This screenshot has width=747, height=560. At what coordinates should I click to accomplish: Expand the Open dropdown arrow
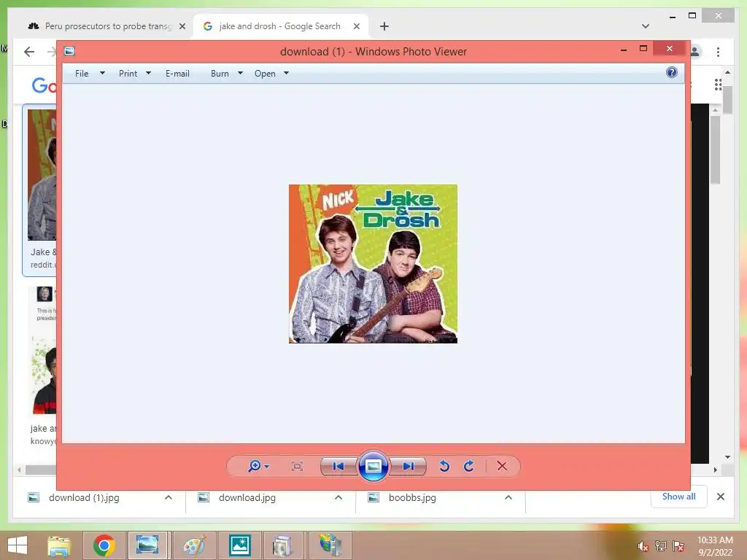(286, 74)
